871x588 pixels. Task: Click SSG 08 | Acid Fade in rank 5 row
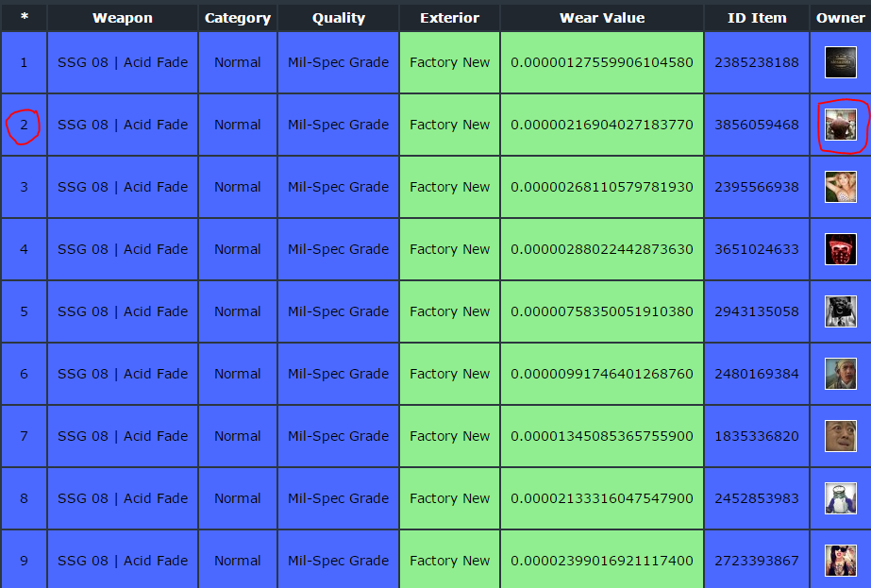point(123,311)
